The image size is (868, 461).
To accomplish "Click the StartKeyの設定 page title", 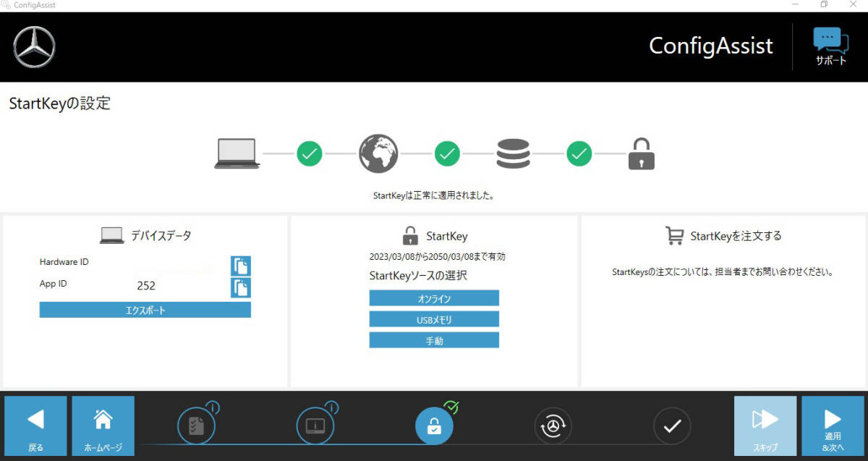I will [x=60, y=103].
